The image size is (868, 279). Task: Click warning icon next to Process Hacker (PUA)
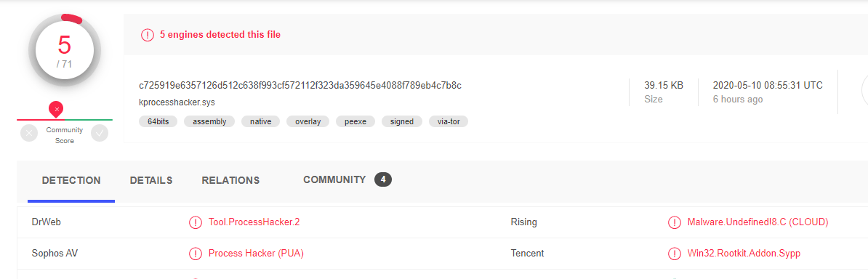(x=196, y=254)
